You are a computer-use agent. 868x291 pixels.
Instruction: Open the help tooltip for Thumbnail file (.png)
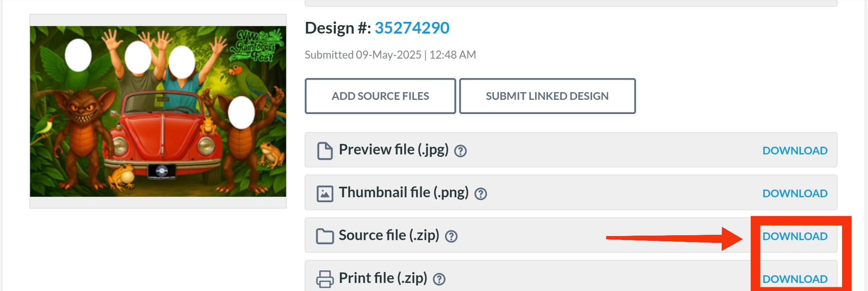[x=480, y=194]
